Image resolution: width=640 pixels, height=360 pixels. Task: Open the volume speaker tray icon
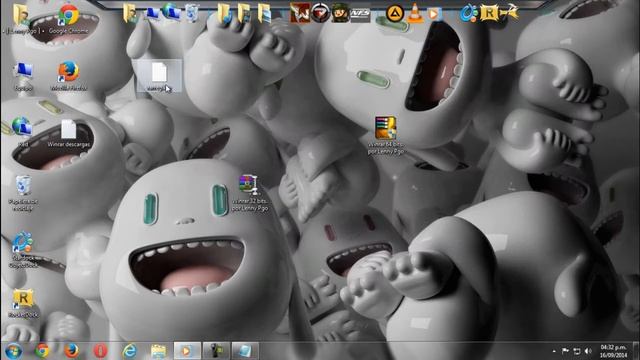coord(588,351)
